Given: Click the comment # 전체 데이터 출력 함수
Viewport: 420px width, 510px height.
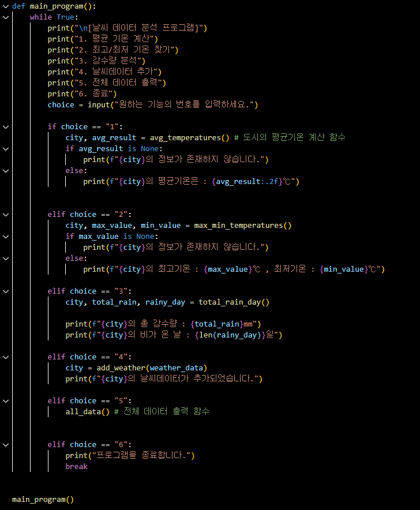Looking at the screenshot, I should (162, 412).
